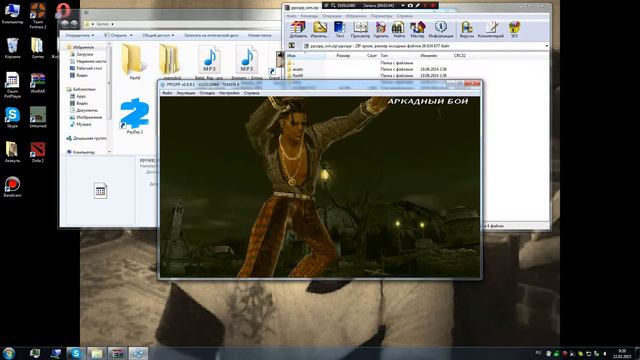The height and width of the screenshot is (360, 640).
Task: Open WinRAR's Файл menu
Action: point(291,16)
